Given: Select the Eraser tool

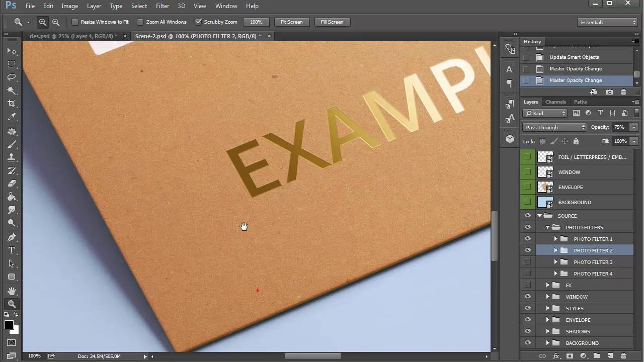Looking at the screenshot, I should (x=12, y=184).
